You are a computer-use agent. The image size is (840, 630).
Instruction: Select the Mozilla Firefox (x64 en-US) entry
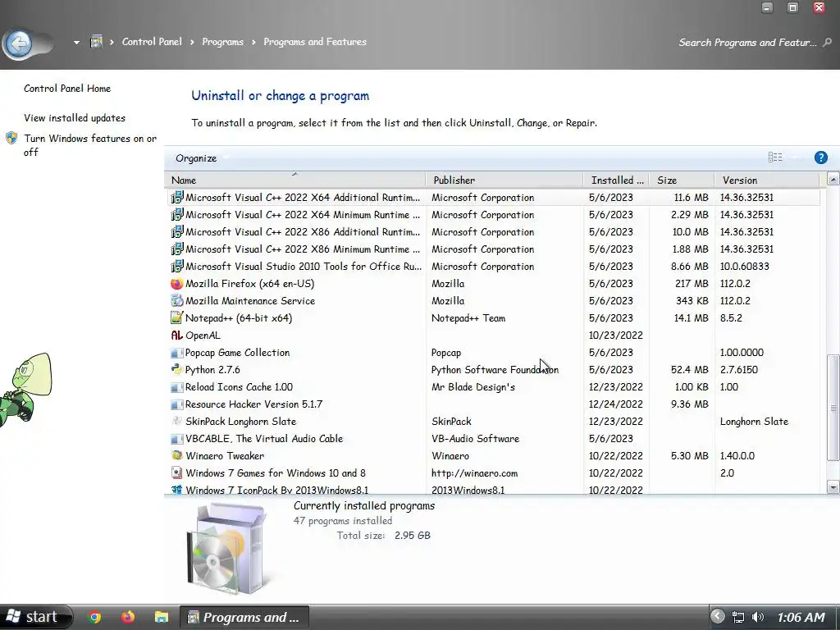[249, 283]
